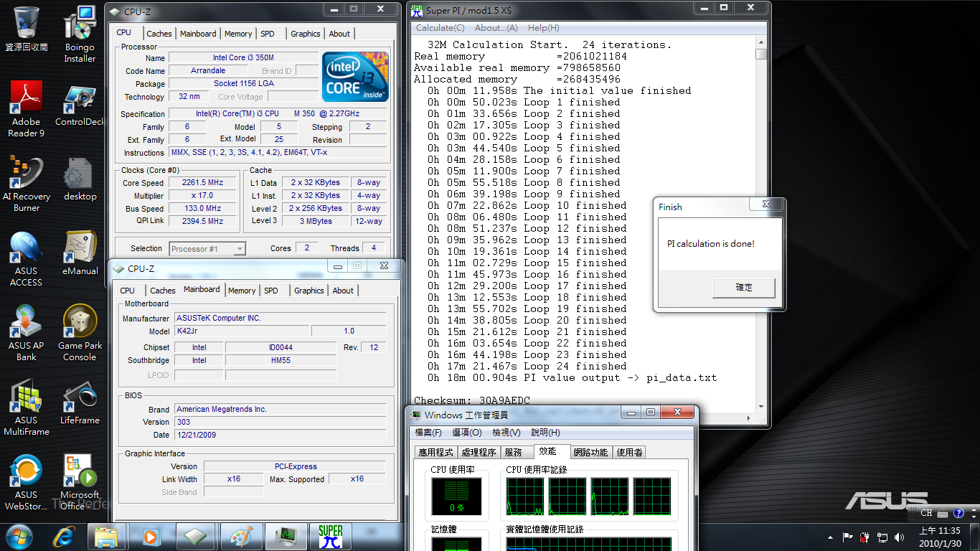Open Windows Explorer folder taskbar icon
The image size is (980, 551).
106,537
